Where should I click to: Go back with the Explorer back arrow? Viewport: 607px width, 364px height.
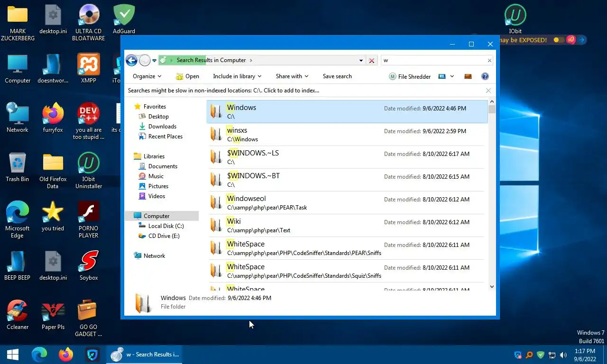131,60
